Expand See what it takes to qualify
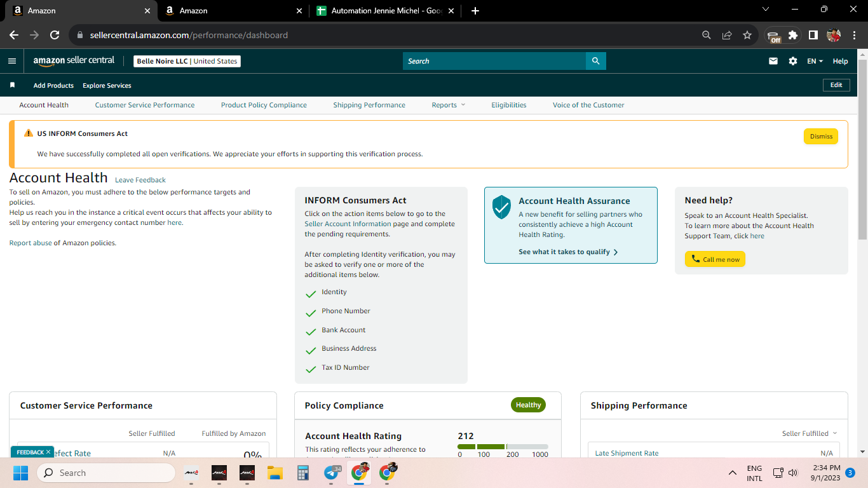Image resolution: width=868 pixels, height=488 pixels. coord(568,252)
